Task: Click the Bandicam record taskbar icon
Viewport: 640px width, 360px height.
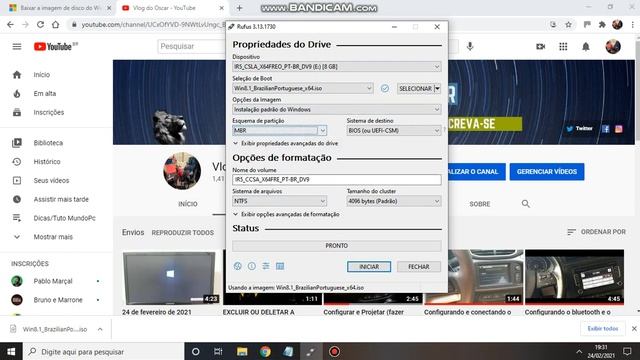Action: coord(334,351)
